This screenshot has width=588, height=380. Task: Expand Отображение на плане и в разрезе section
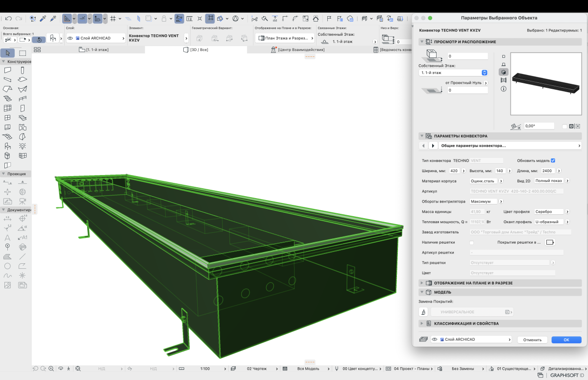pos(473,283)
